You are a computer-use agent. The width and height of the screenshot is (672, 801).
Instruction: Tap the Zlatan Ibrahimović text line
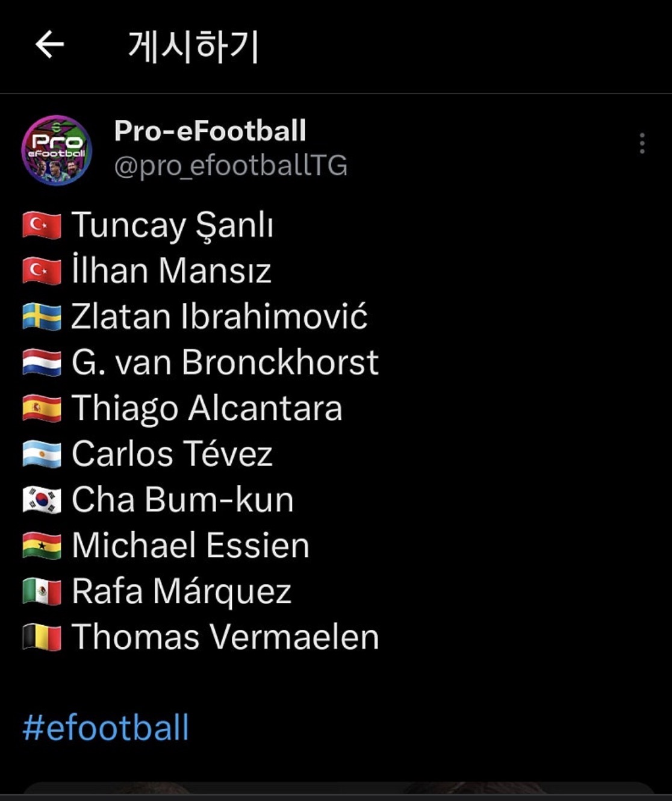219,317
